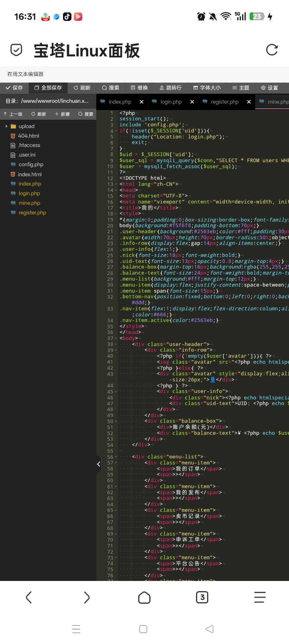This screenshot has height=644, width=289.
Task: Open 字体大小 font size options
Action: [x=207, y=88]
